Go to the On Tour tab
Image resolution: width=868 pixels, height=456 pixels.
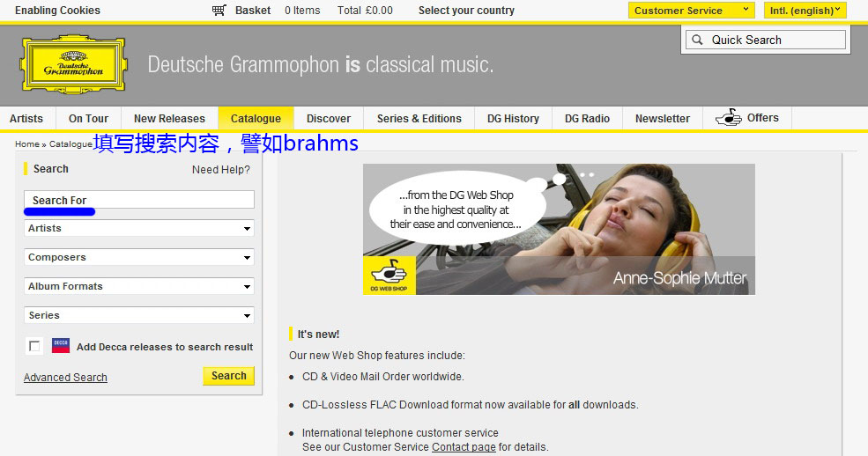tap(89, 118)
